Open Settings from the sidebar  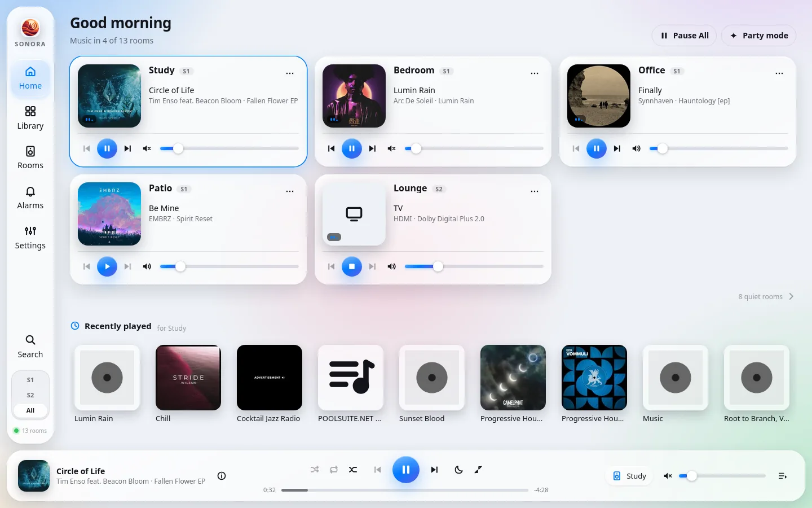[30, 238]
